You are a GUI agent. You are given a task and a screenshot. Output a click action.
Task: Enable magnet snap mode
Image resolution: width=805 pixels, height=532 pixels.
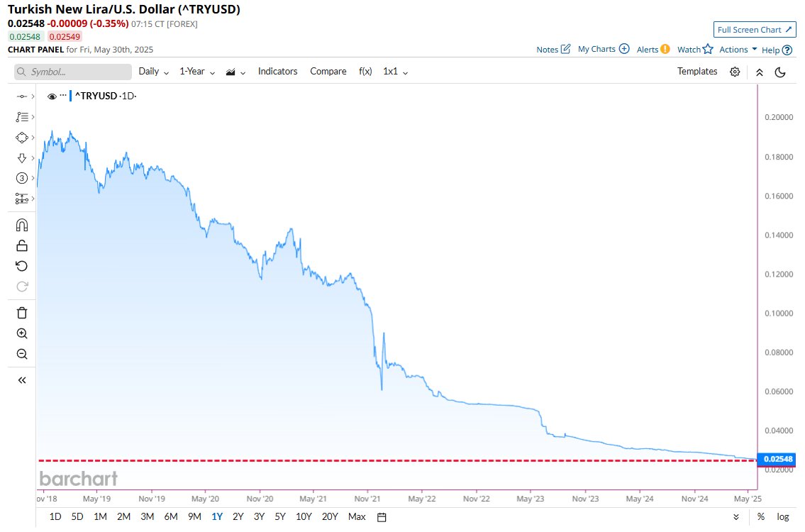pos(21,225)
